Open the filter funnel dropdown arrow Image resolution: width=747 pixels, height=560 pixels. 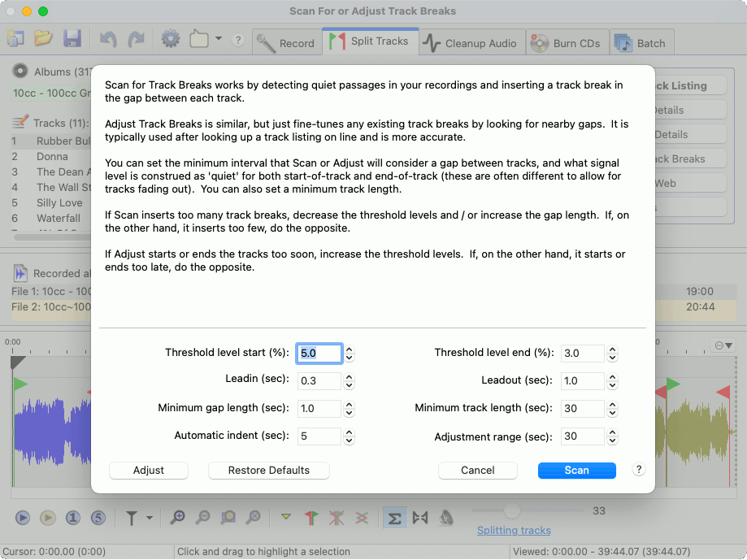tap(149, 518)
